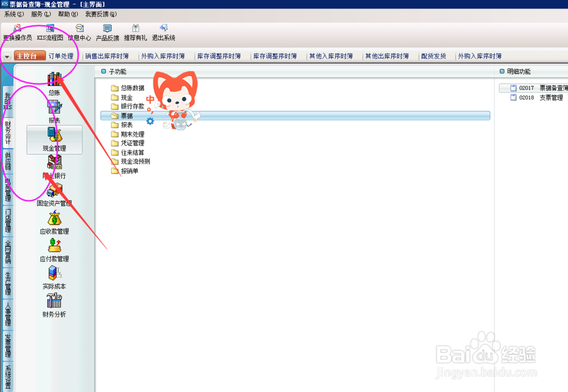
Task: Open the 我要反馈 menu
Action: [101, 14]
